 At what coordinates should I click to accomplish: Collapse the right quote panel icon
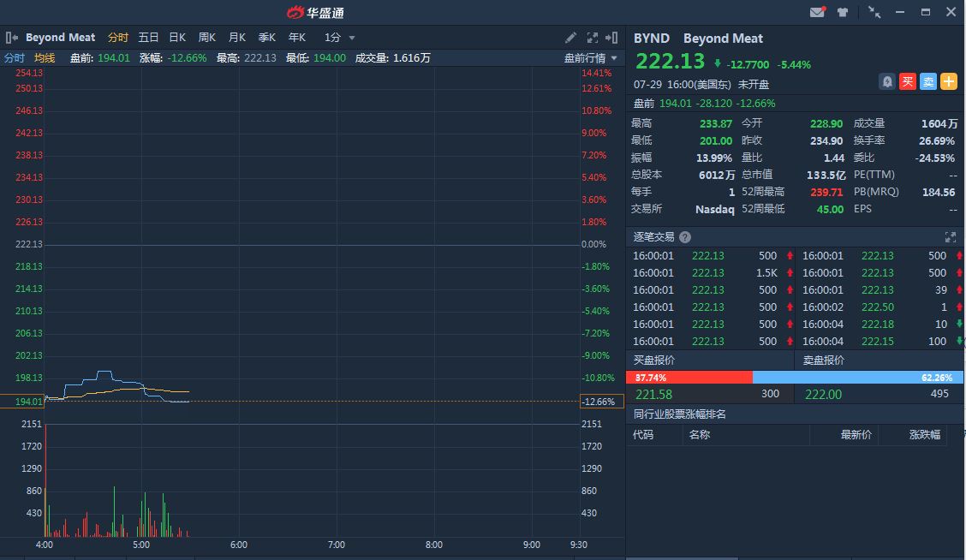(611, 38)
